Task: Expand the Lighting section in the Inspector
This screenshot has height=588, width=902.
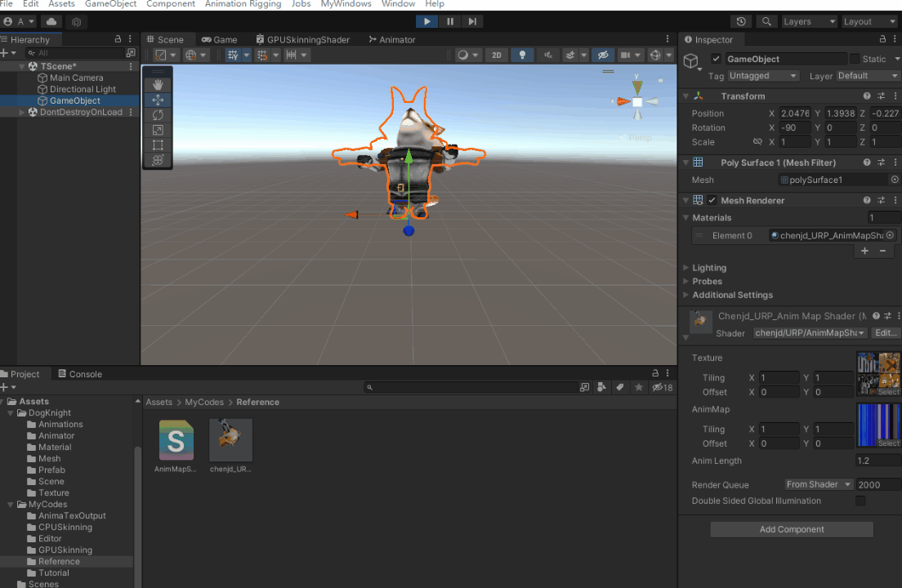Action: click(x=711, y=267)
